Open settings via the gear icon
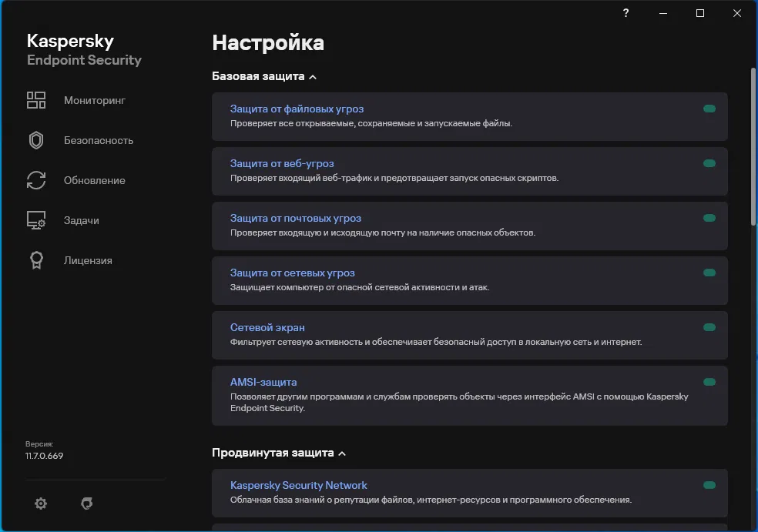Image resolution: width=758 pixels, height=532 pixels. [41, 504]
